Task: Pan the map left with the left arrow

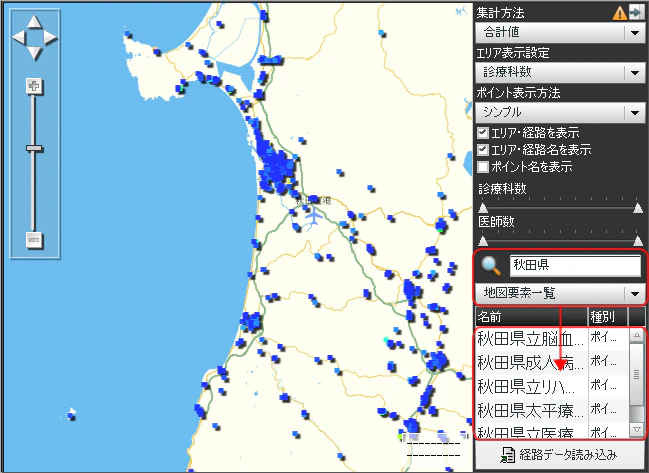Action: pos(19,38)
